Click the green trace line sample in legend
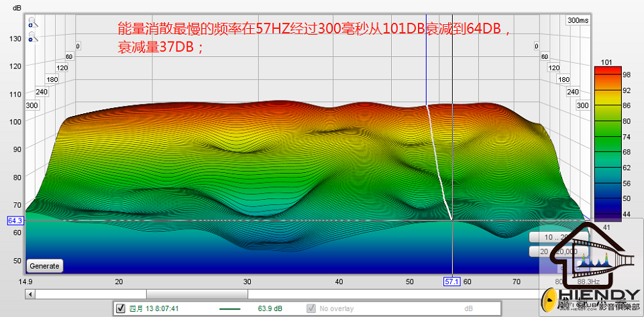 (x=229, y=308)
